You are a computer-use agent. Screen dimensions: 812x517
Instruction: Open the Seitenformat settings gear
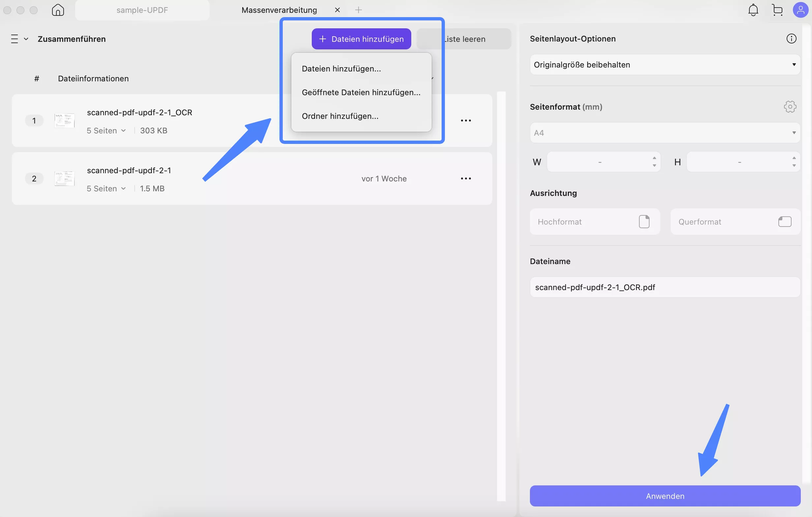pyautogui.click(x=790, y=106)
